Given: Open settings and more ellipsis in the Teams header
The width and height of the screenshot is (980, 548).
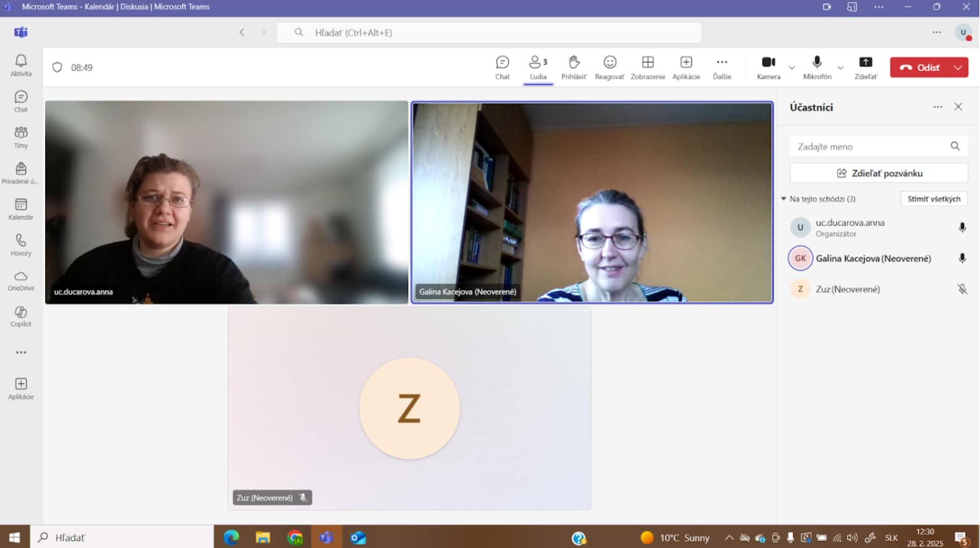Looking at the screenshot, I should tap(937, 32).
